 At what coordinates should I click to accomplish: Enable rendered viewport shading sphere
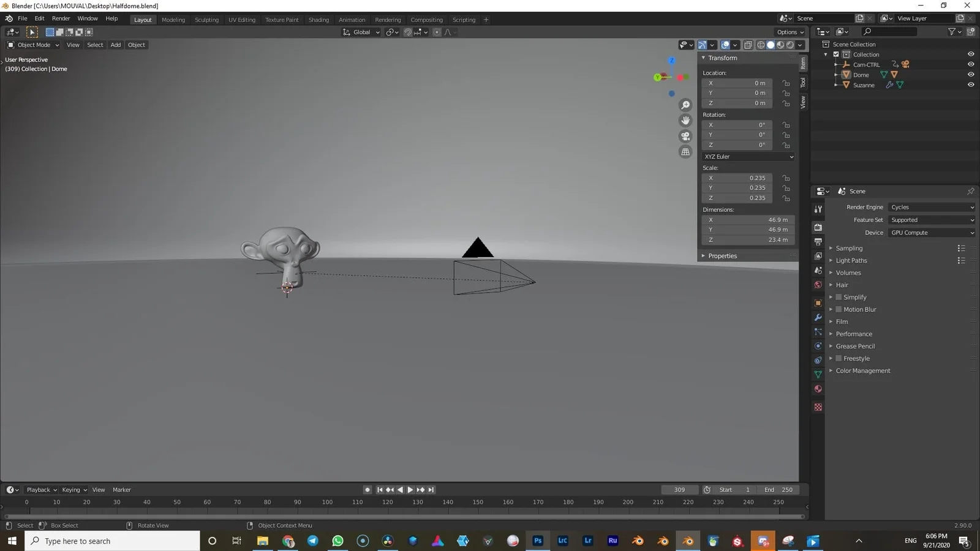click(x=790, y=45)
